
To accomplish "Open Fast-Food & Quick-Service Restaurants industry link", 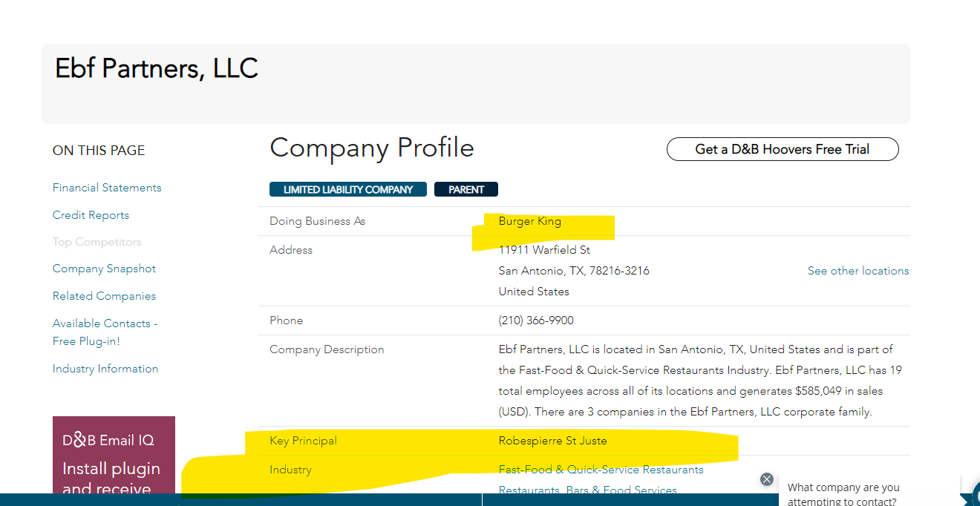I will [x=601, y=470].
